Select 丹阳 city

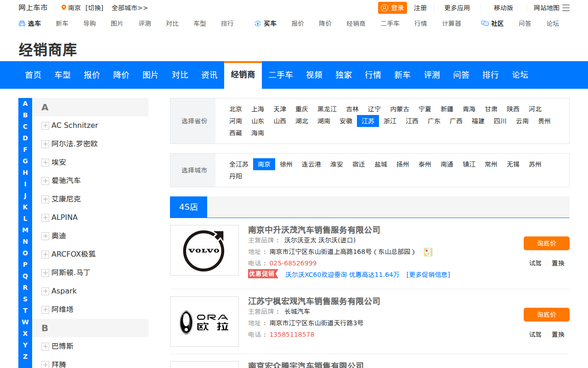pos(236,176)
